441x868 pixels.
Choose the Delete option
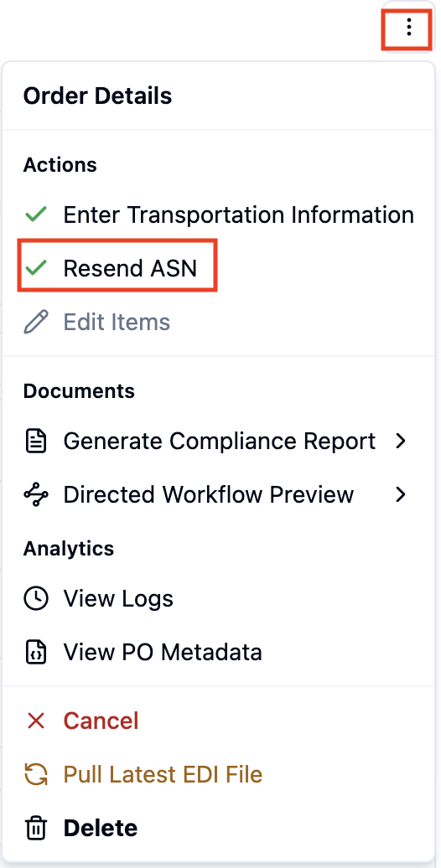pos(219,828)
